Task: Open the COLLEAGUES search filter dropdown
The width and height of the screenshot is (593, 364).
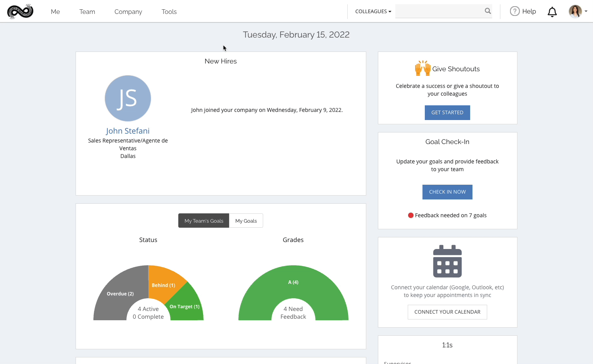Action: click(x=373, y=11)
